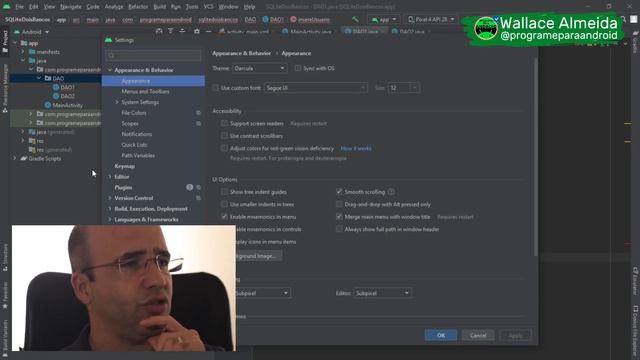Viewport: 640px width, 360px height.
Task: Click the OK button in Settings
Action: 441,335
